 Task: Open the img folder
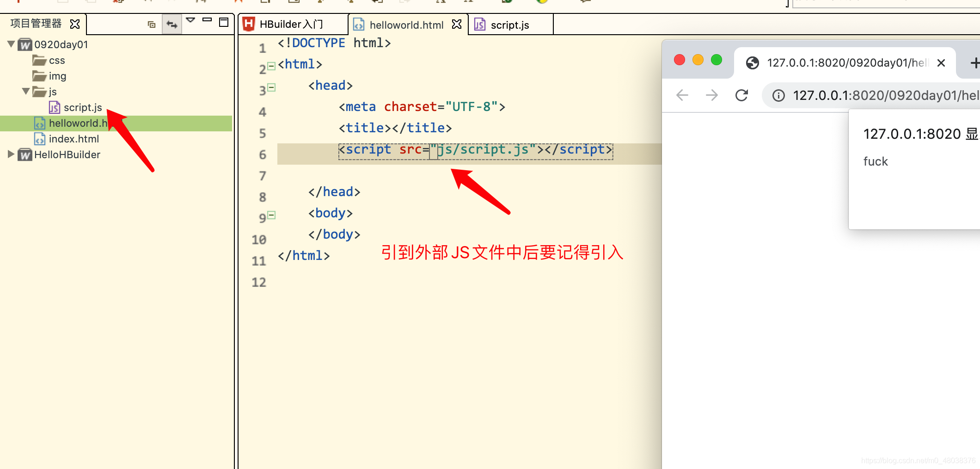tap(49, 76)
